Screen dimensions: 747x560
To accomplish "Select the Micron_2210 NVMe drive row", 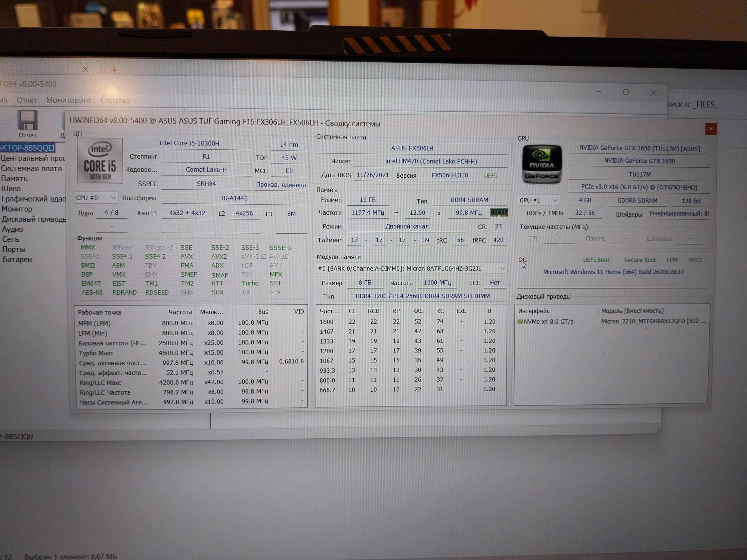I will [653, 321].
